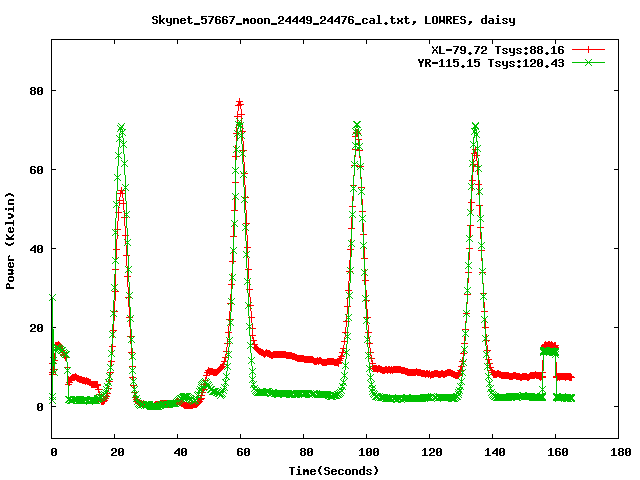This screenshot has width=640, height=480.
Task: Click the y-axis tick label 20
Action: [37, 328]
